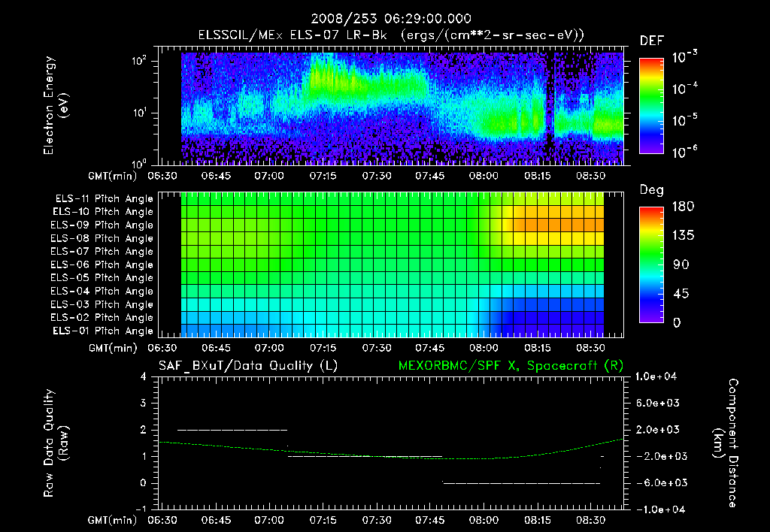
Task: Select the ELS-10 Pitch Angle row label
Action: coord(103,212)
